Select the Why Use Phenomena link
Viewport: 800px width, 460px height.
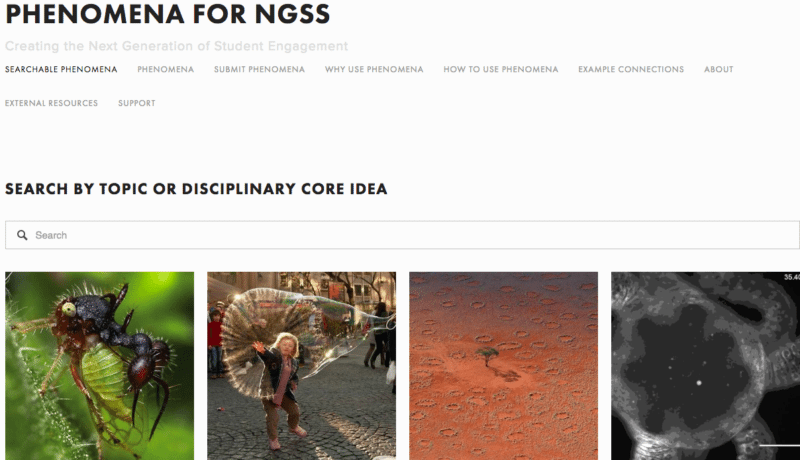(x=374, y=69)
